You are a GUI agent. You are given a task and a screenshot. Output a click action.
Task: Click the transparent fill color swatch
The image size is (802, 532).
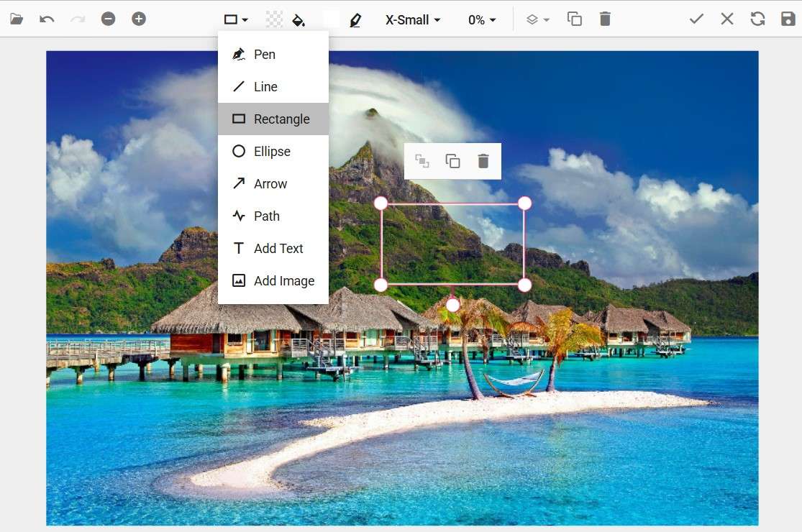[274, 19]
